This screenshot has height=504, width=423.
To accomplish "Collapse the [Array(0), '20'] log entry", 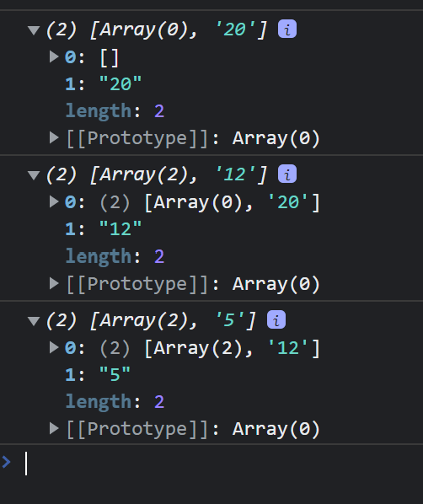I will coord(34,30).
